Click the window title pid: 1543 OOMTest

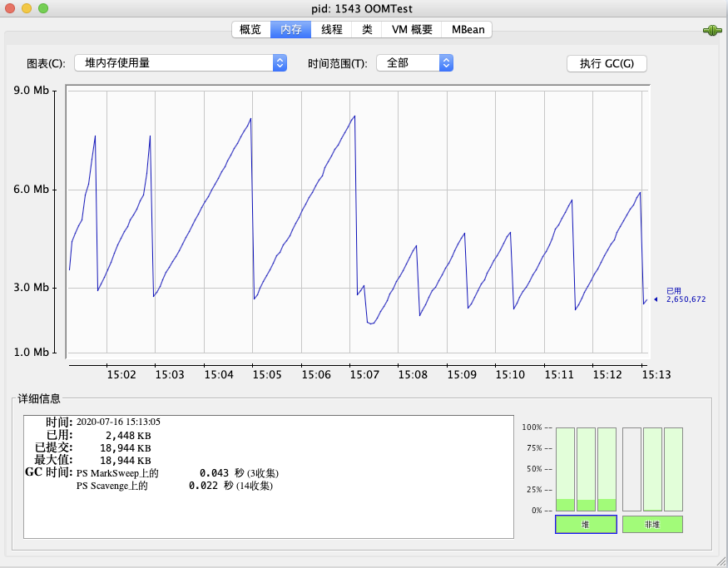[362, 8]
